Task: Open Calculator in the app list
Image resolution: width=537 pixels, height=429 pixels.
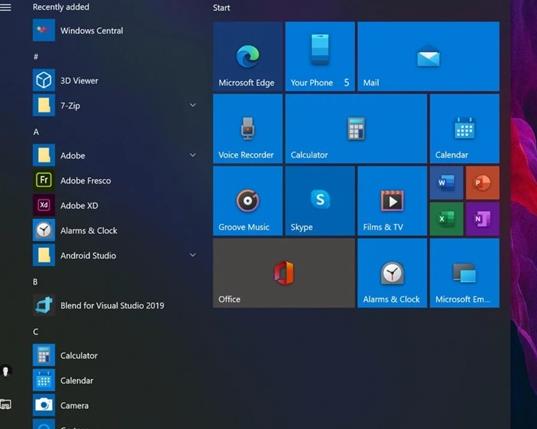Action: (116, 355)
